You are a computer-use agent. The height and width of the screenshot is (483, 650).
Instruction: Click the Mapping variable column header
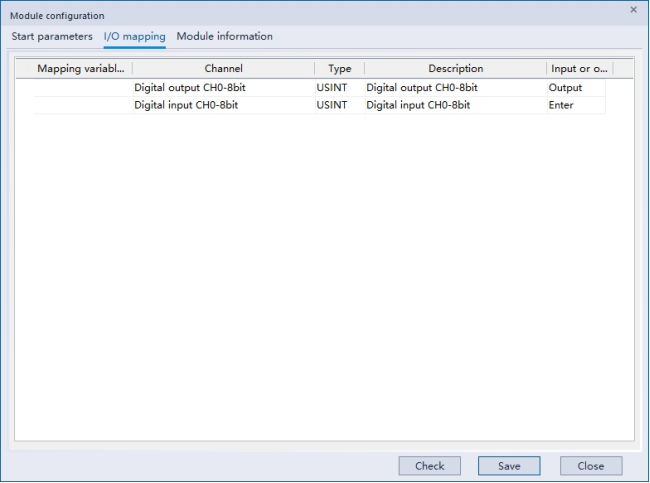point(82,69)
